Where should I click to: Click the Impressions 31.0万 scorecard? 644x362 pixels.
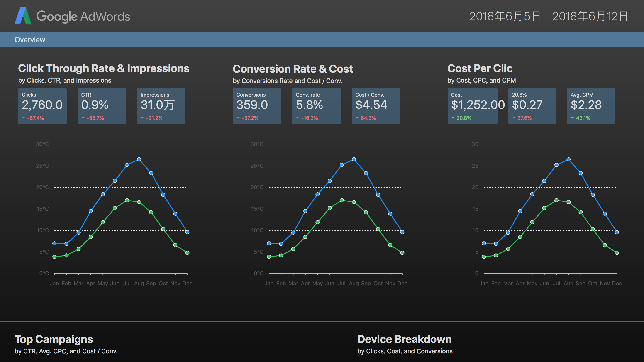point(161,106)
